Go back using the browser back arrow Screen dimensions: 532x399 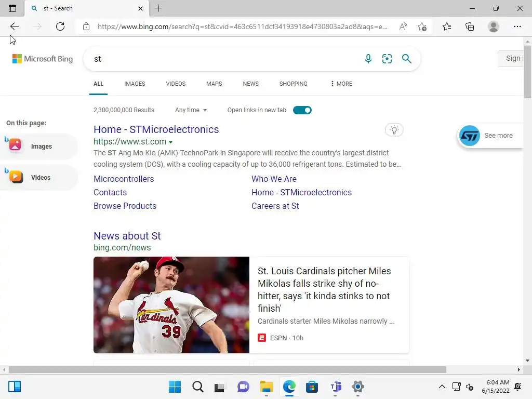(14, 26)
